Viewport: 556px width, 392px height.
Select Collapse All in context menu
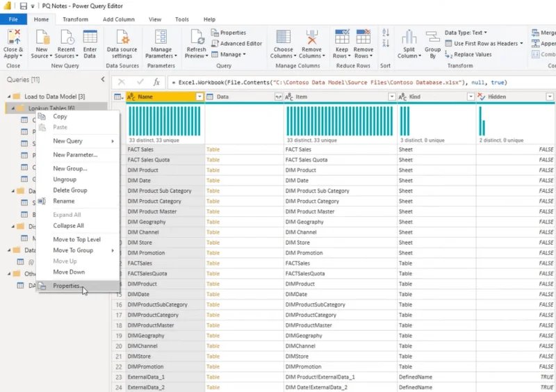click(78, 226)
